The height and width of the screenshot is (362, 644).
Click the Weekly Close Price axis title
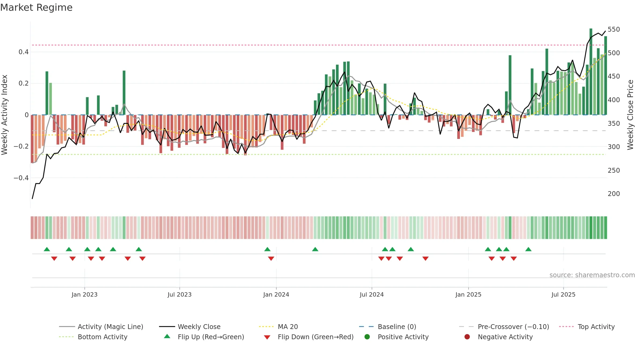tap(630, 115)
